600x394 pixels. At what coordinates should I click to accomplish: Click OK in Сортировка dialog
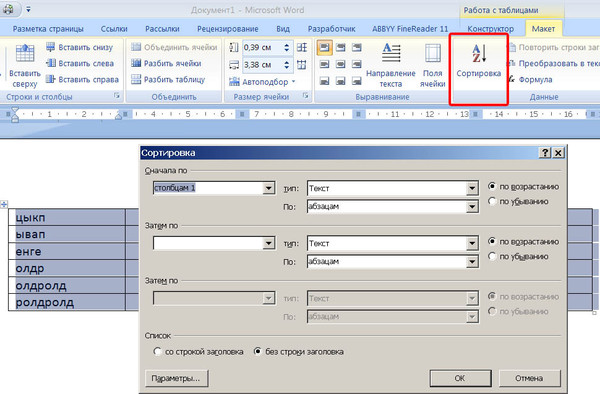460,378
